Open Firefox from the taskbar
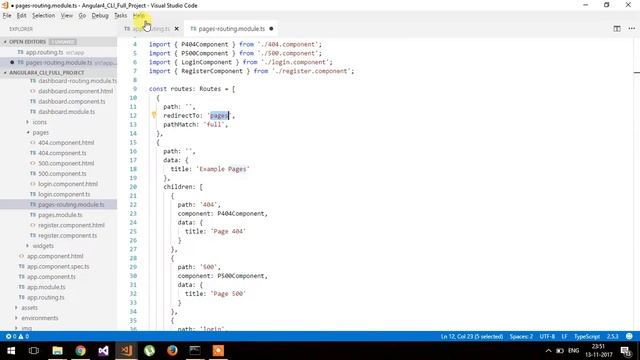The height and width of the screenshot is (360, 640). (172, 351)
